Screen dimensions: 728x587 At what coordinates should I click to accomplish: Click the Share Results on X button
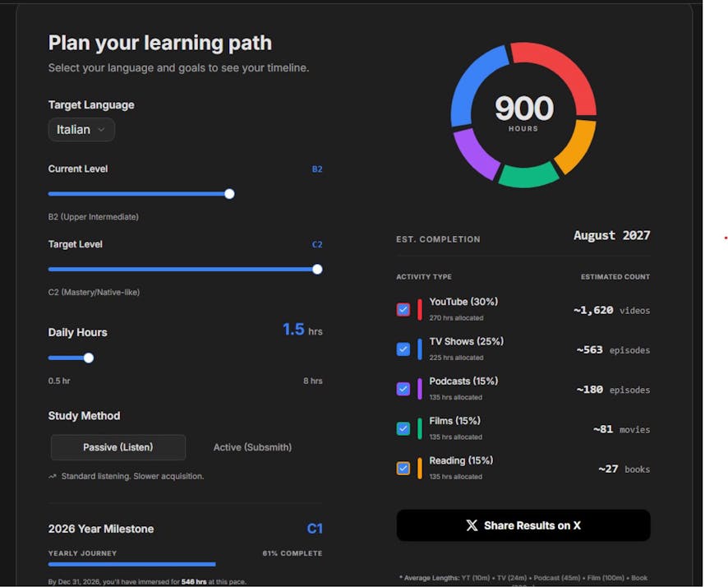[x=523, y=525]
